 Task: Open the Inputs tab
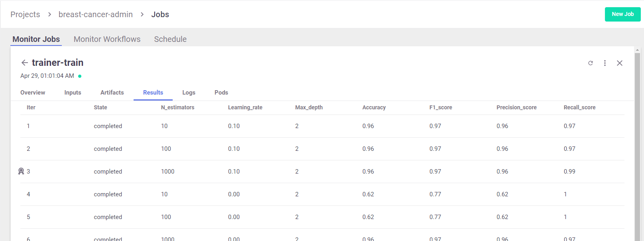[x=73, y=93]
